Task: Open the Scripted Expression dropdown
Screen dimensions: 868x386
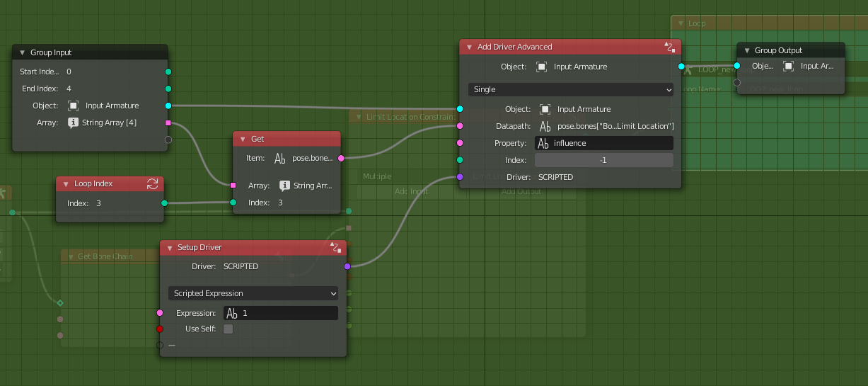Action: (x=253, y=293)
